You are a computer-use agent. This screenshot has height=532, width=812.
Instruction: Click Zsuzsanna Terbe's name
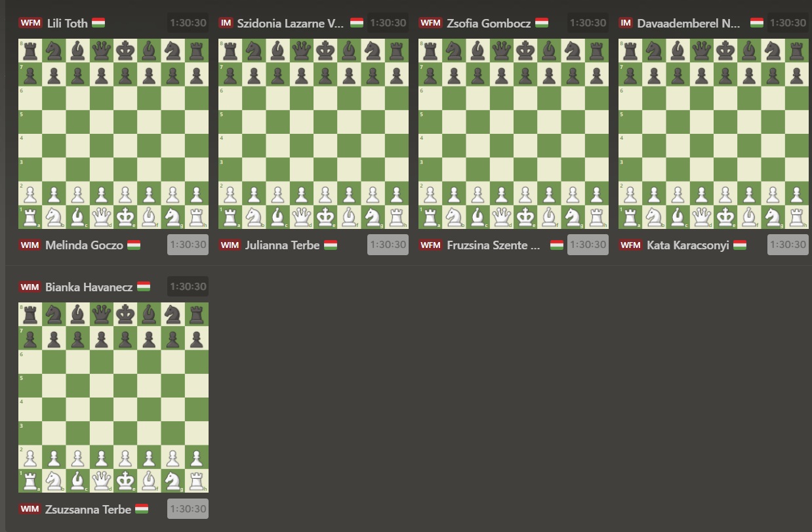click(88, 508)
